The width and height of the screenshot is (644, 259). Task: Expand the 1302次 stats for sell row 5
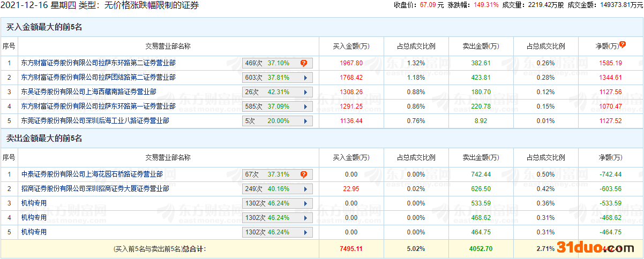[x=304, y=232]
